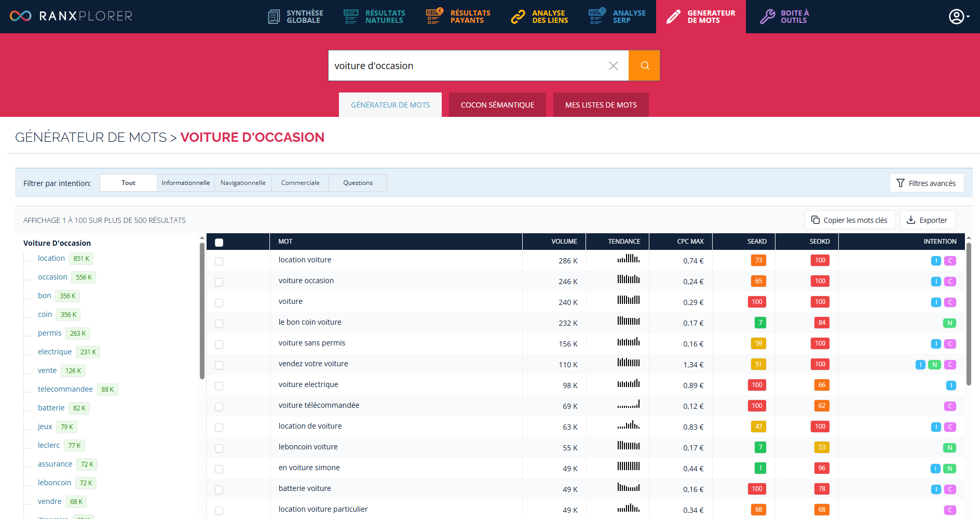980x519 pixels.
Task: Expand the electrique keyword group in tree
Action: coord(55,352)
